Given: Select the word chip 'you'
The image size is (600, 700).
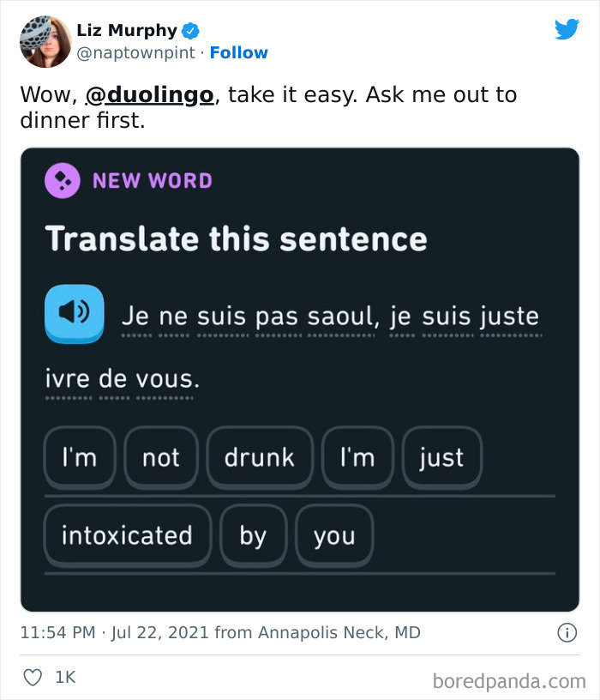Looking at the screenshot, I should tap(334, 534).
